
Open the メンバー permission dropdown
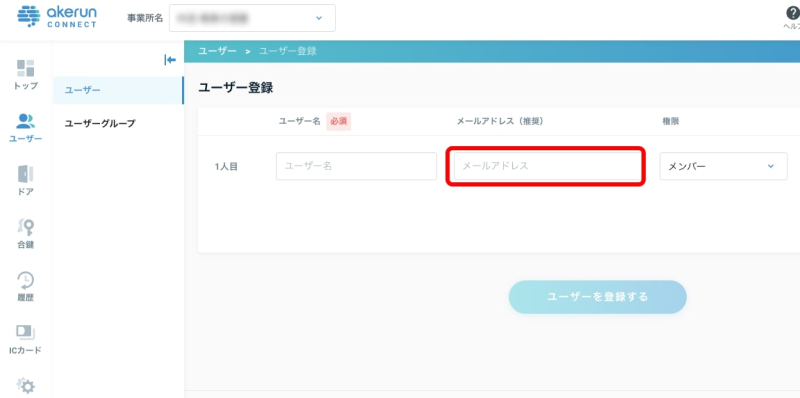pyautogui.click(x=723, y=166)
